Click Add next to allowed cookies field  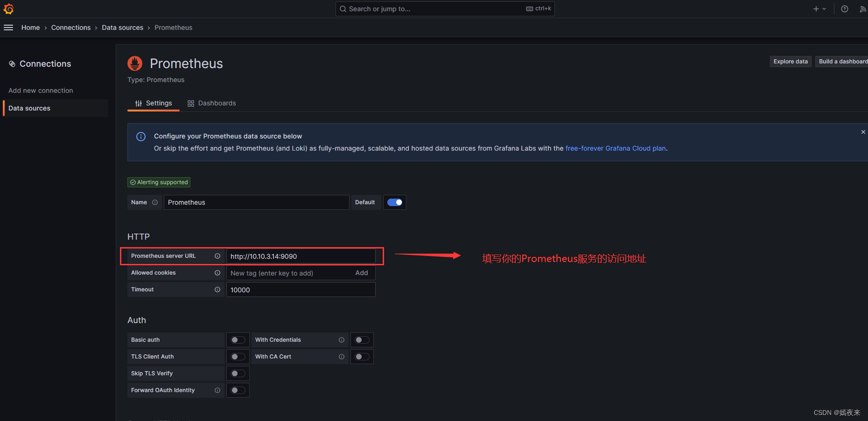pyautogui.click(x=362, y=273)
